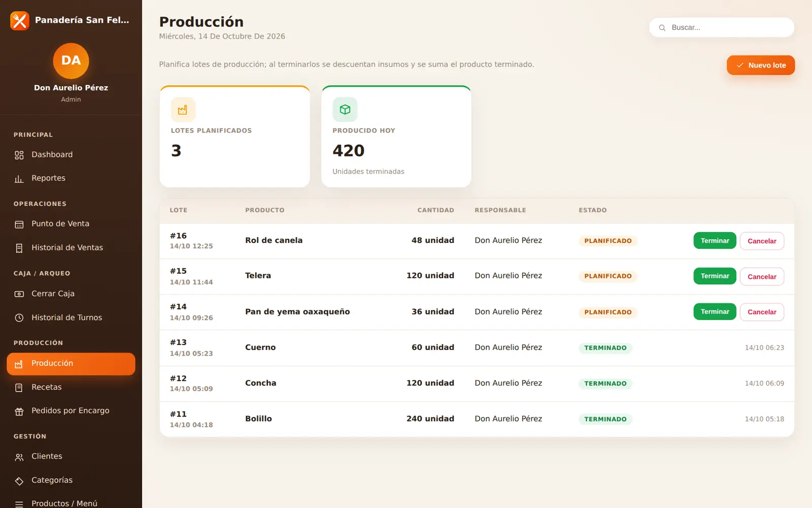Select the Concha product name

click(261, 383)
